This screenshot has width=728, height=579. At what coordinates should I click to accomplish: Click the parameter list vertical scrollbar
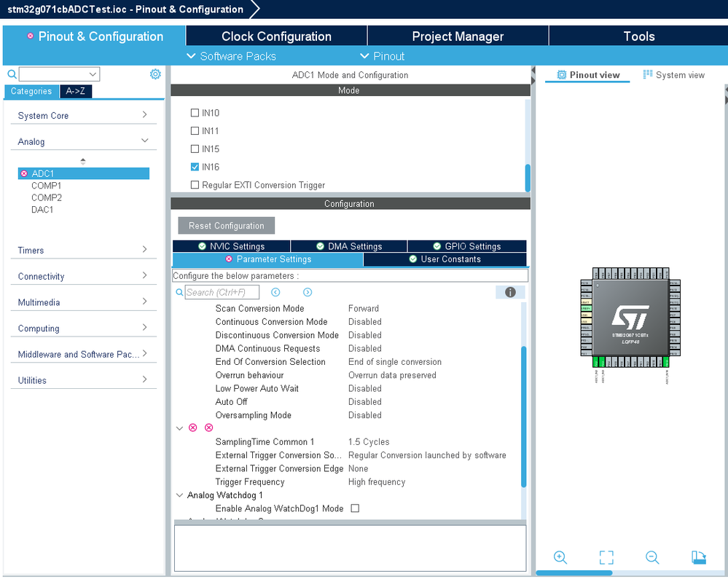(524, 417)
